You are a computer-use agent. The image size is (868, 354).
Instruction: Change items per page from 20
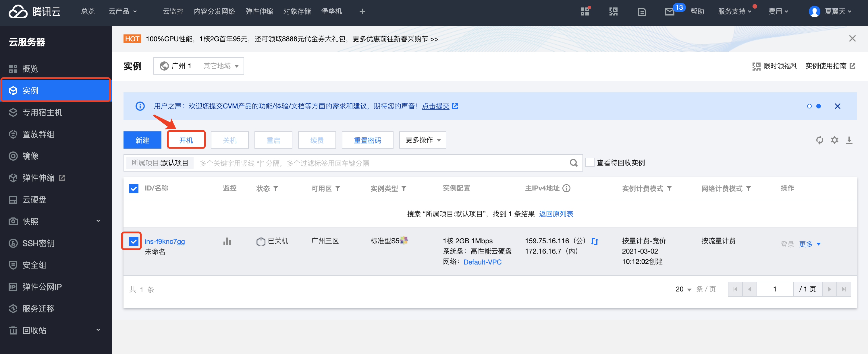tap(683, 289)
